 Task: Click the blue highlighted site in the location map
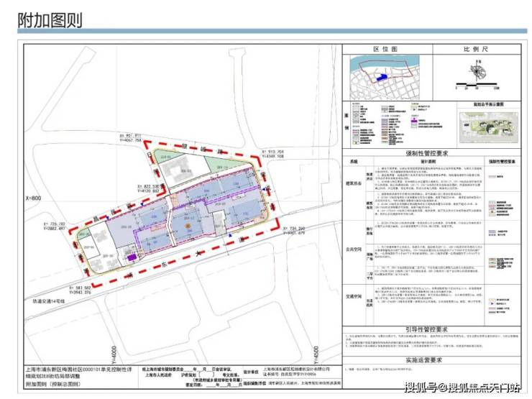(x=382, y=78)
